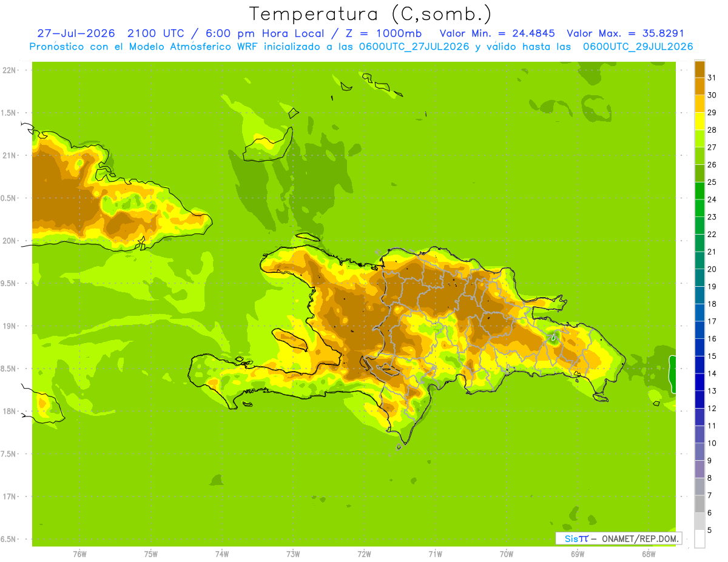Select the legend swatch between 30 and 31
728x562 pixels.
coord(699,86)
